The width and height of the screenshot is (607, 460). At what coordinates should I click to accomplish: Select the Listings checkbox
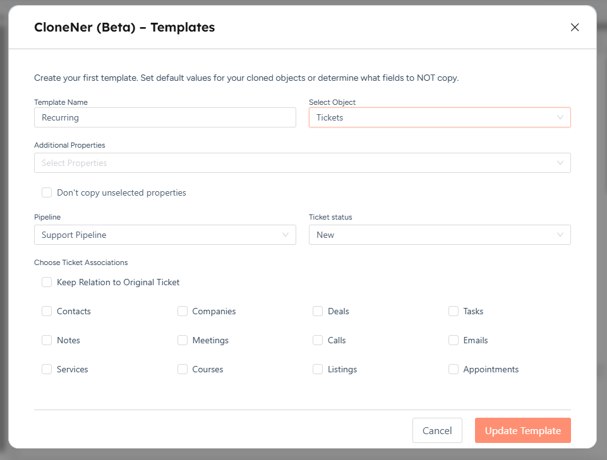(x=318, y=369)
